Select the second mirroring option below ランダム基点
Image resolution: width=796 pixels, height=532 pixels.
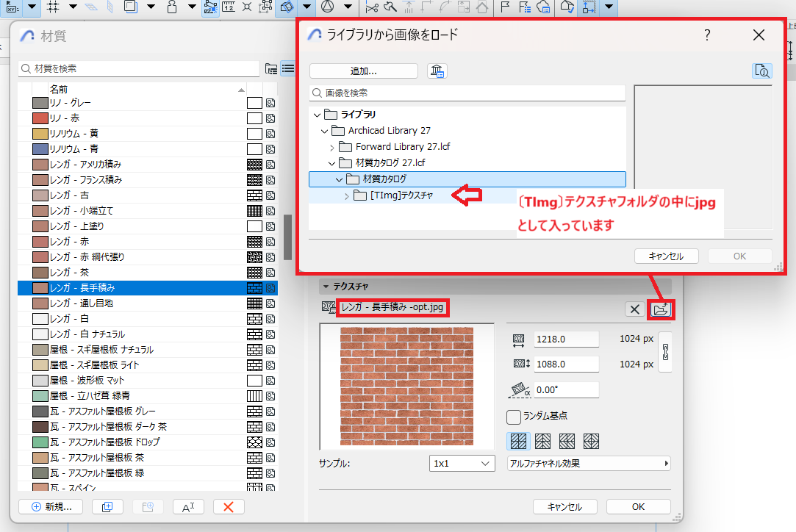pos(542,441)
